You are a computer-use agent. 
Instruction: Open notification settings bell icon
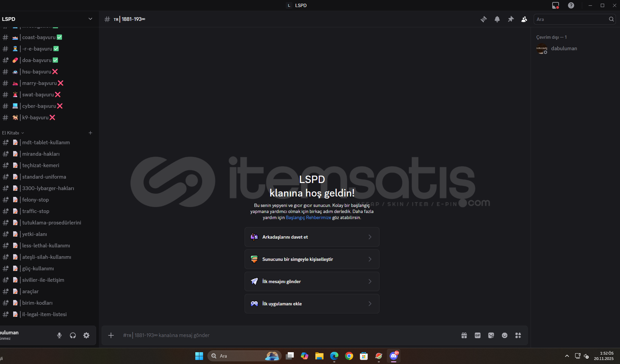click(497, 19)
